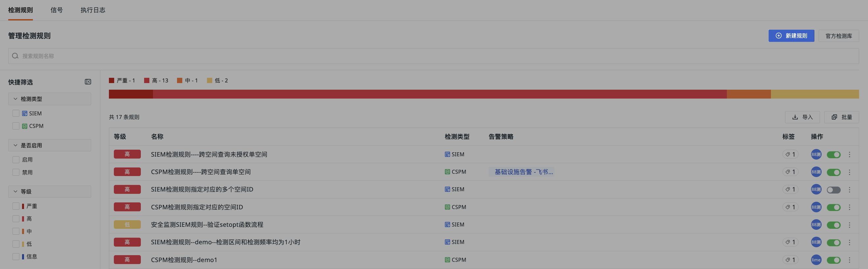Collapse the quick filter sidebar panel icon

pos(88,82)
